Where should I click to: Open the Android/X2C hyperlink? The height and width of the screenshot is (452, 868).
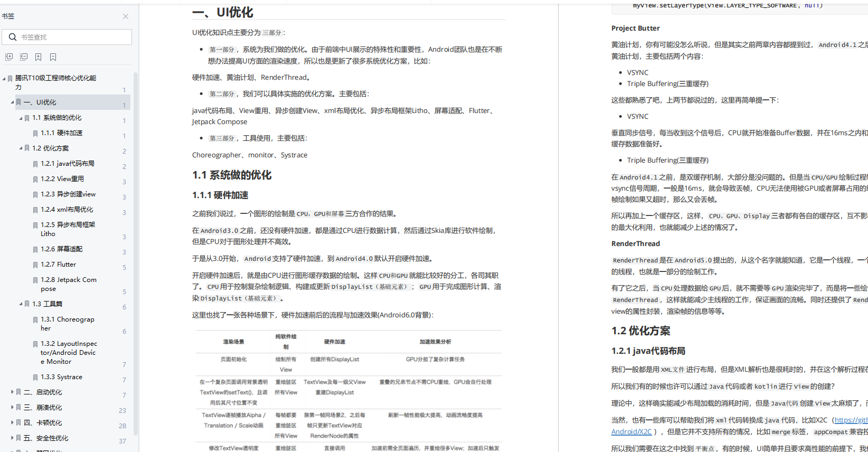(631, 432)
